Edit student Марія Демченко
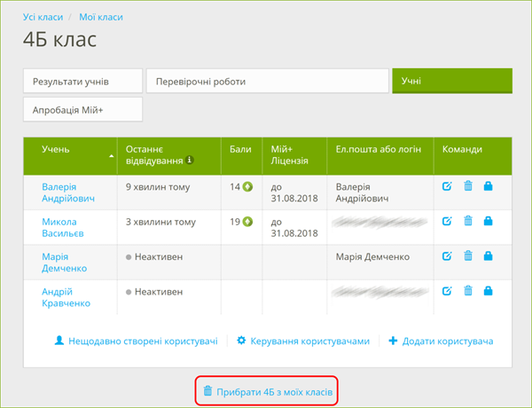 (447, 256)
